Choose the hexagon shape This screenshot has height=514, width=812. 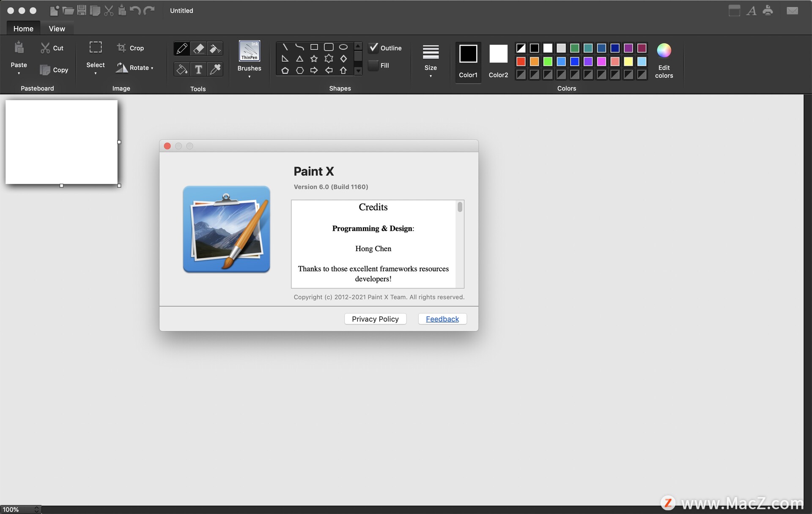(x=299, y=71)
